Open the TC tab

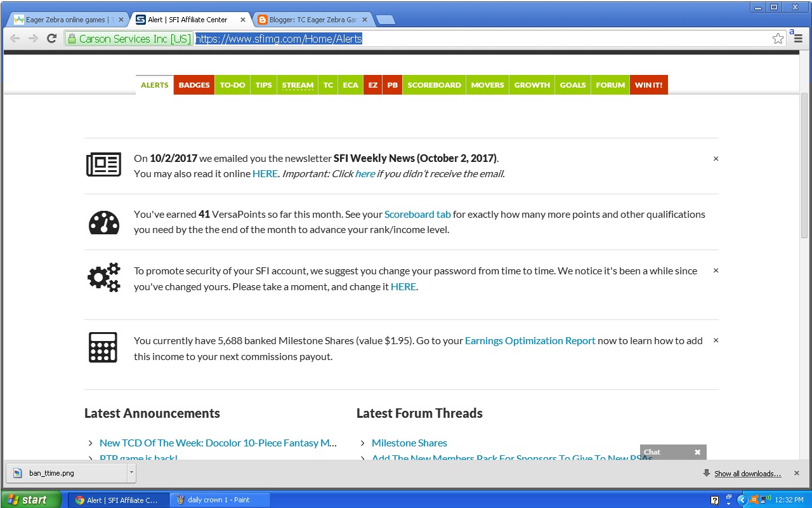[328, 85]
